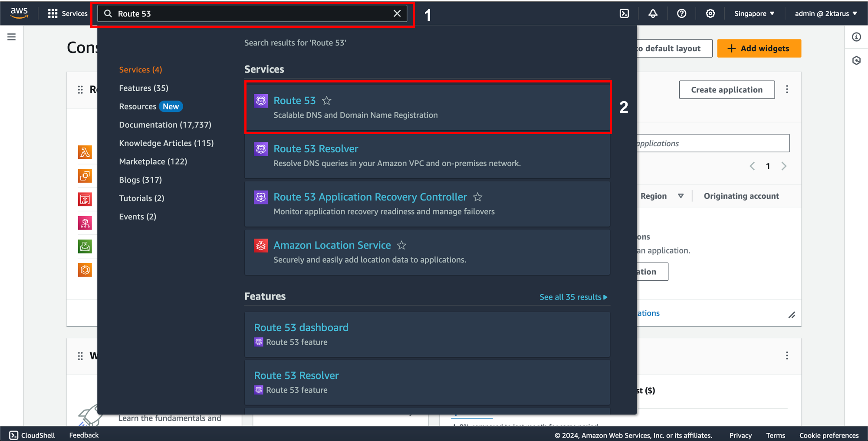Select Knowledge Articles (115) category
The height and width of the screenshot is (441, 868).
(x=166, y=143)
